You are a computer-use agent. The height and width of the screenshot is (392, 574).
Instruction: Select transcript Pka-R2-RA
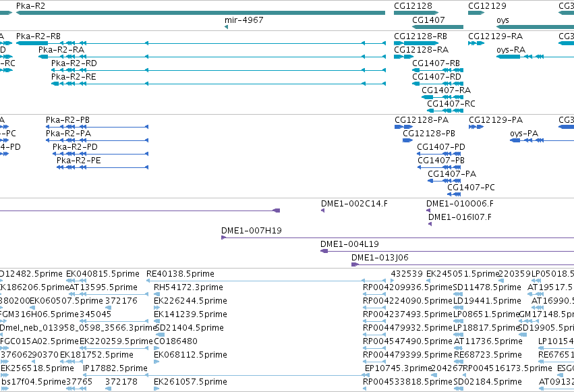[212, 57]
